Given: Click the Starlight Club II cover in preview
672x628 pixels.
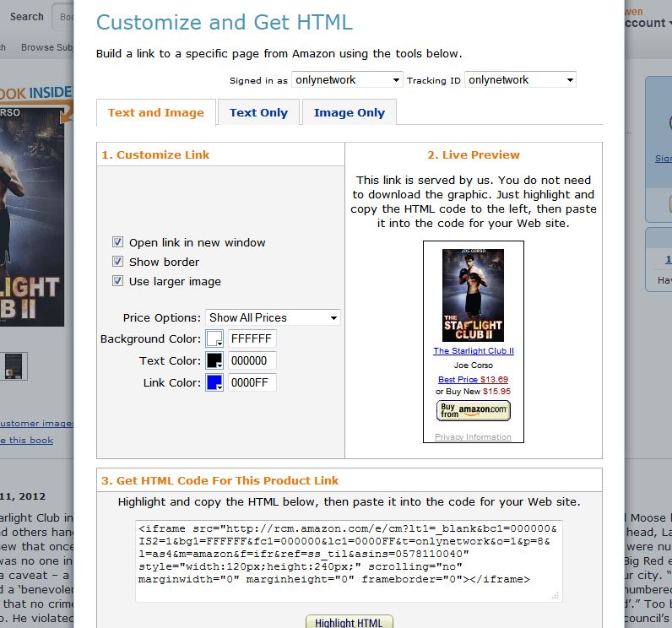Looking at the screenshot, I should (473, 295).
